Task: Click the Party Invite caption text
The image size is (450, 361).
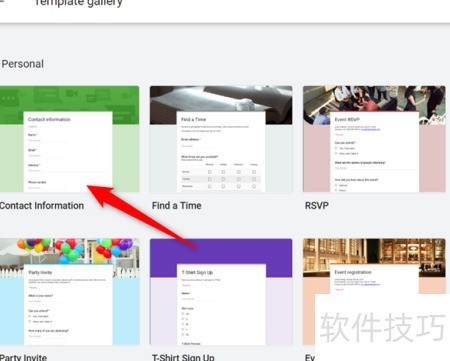Action: [23, 357]
